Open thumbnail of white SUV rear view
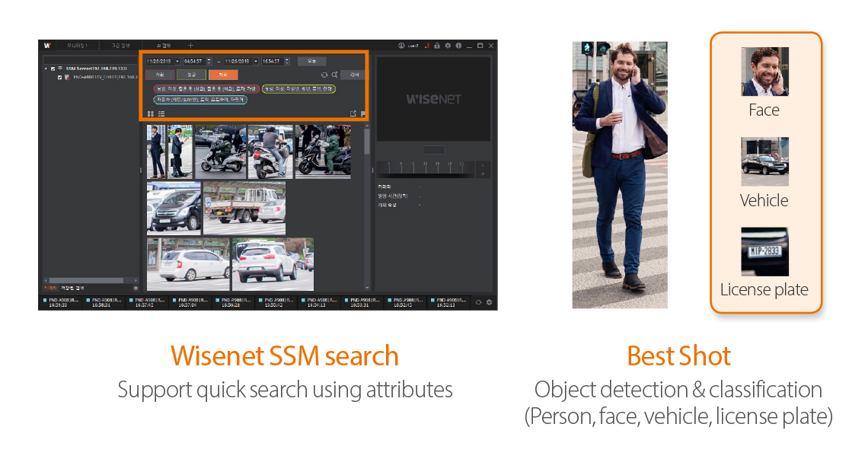The height and width of the screenshot is (459, 868). [x=273, y=264]
